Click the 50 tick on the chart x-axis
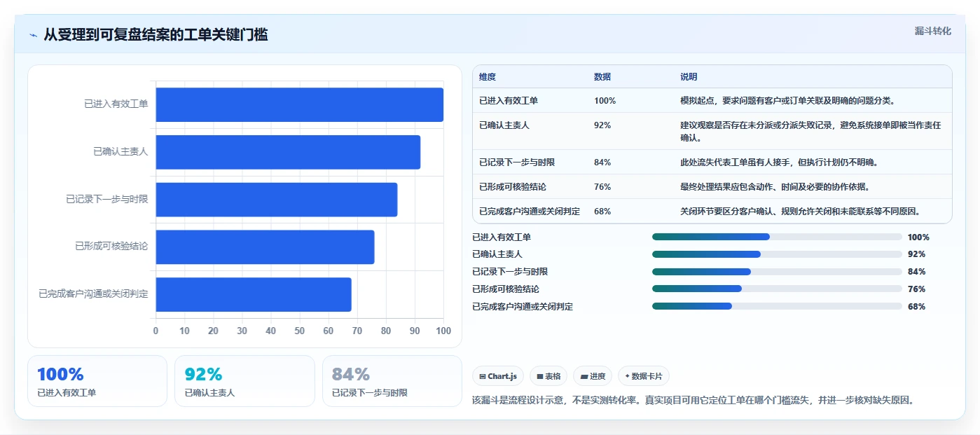Screen dimensions: 980x435 (299, 331)
